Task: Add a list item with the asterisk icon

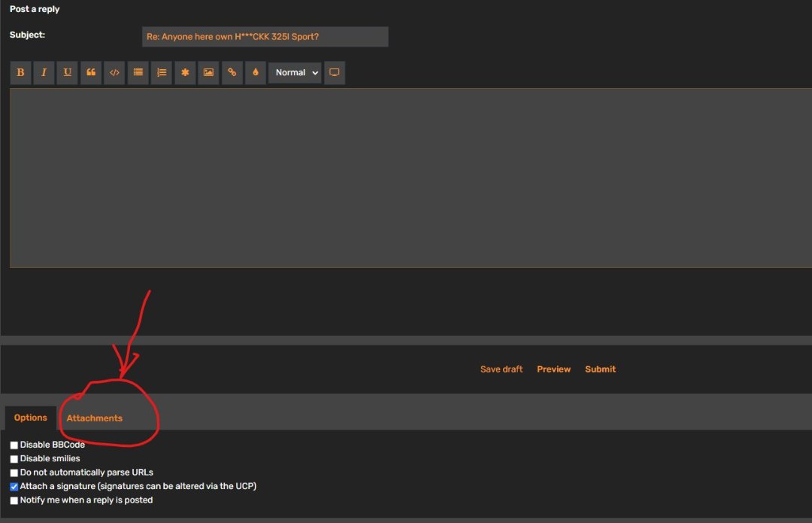Action: pyautogui.click(x=185, y=73)
